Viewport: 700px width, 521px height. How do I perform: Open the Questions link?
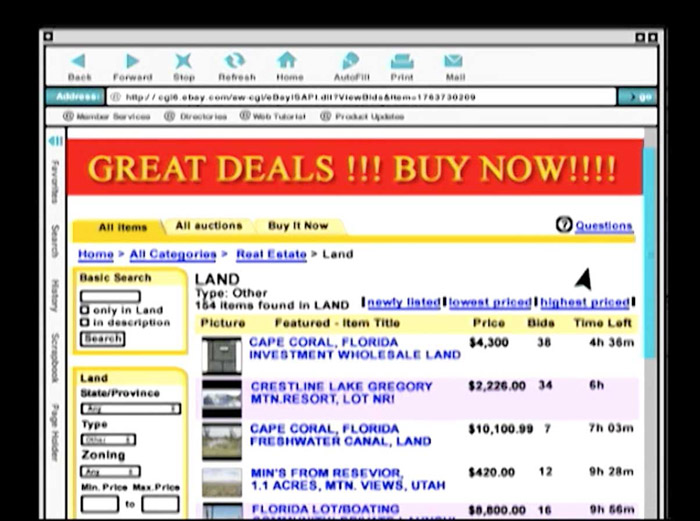pos(604,226)
